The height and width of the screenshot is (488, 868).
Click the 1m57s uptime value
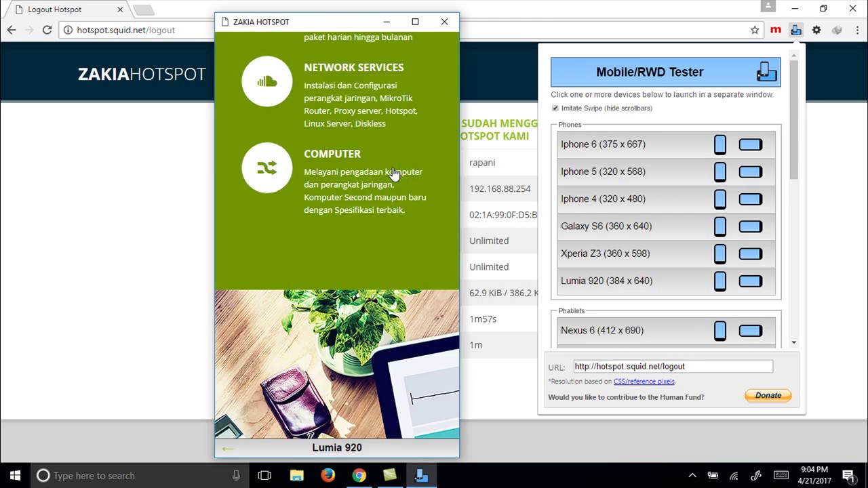483,319
